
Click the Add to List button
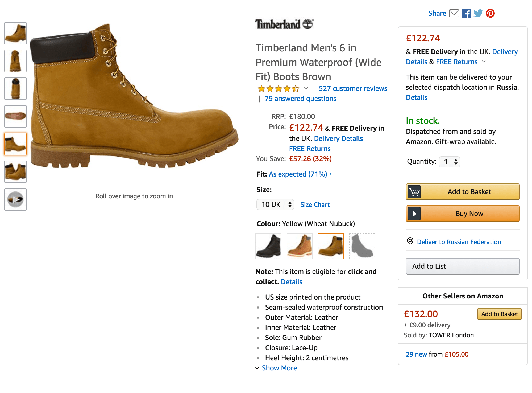463,266
